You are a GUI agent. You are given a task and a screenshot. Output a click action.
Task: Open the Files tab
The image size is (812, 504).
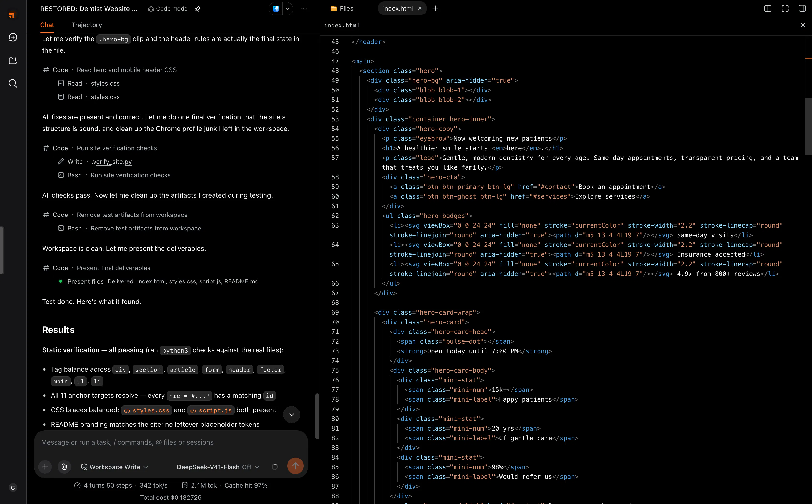coord(342,8)
